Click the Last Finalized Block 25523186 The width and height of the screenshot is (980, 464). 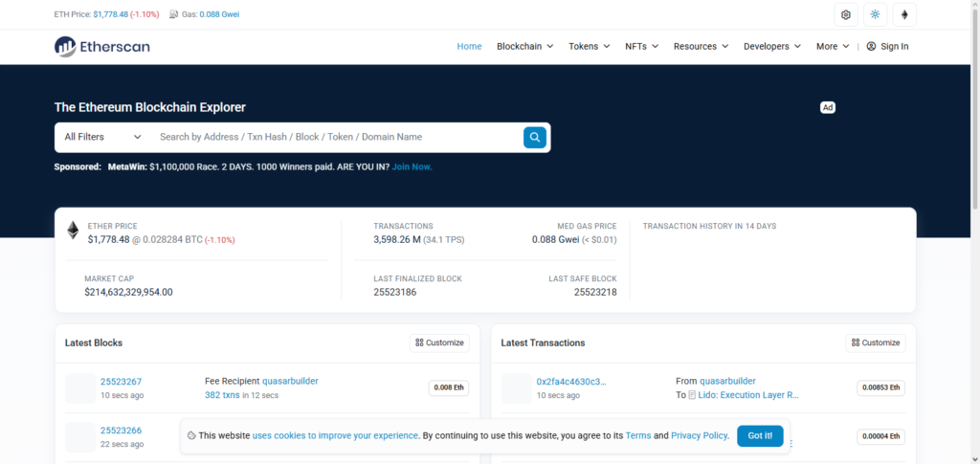pyautogui.click(x=395, y=292)
